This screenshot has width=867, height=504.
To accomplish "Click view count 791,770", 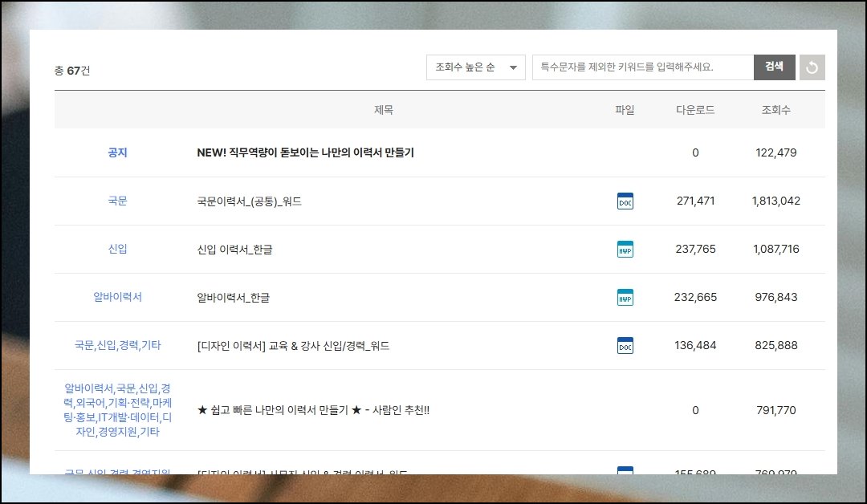I will [x=775, y=410].
